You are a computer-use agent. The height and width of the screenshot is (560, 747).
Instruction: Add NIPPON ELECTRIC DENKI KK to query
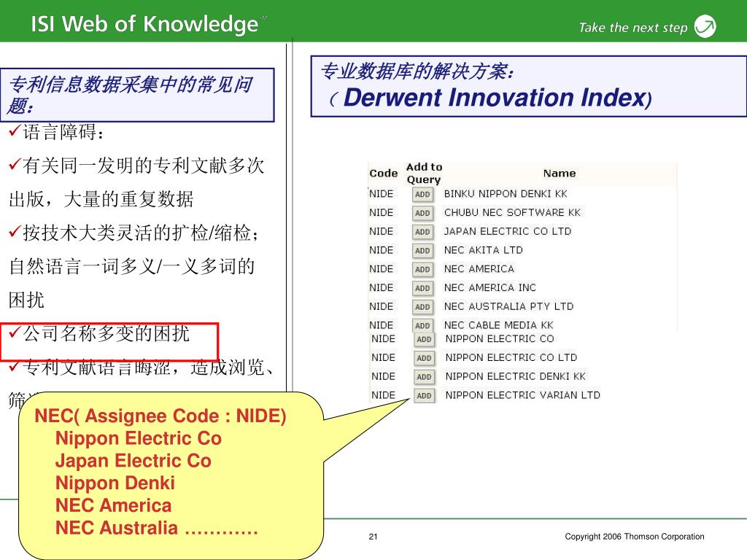point(424,377)
